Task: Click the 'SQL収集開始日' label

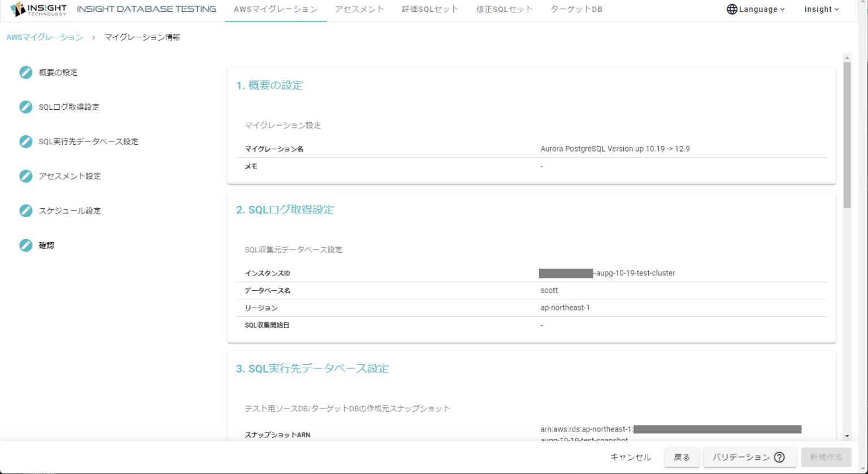Action: point(267,325)
